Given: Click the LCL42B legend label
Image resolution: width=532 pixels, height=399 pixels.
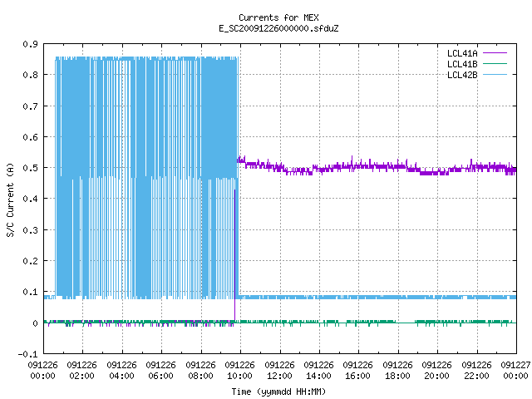Looking at the screenshot, I should (462, 75).
